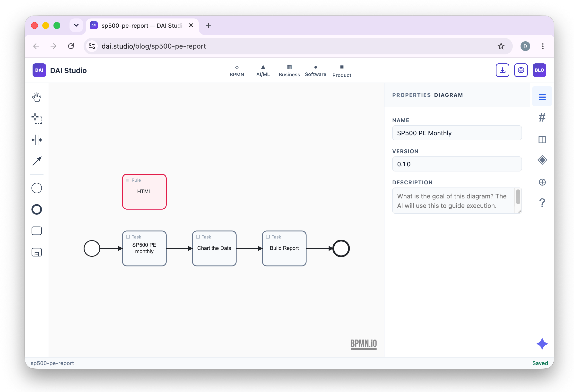The height and width of the screenshot is (392, 574).
Task: Add a subprocess shape from the palette
Action: [36, 252]
